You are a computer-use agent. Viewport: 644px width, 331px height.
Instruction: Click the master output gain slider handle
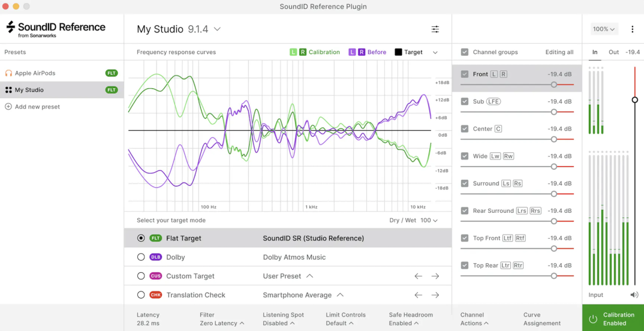(634, 100)
